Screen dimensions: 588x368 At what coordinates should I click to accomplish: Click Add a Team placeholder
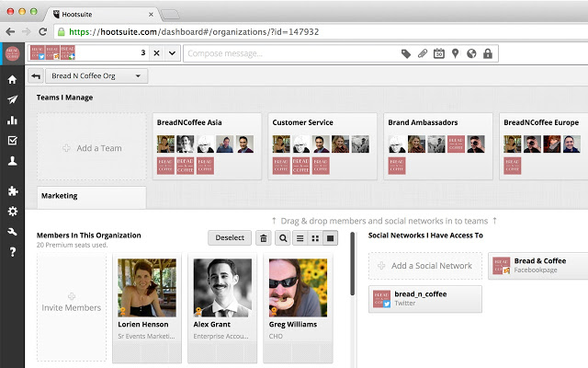pyautogui.click(x=92, y=148)
